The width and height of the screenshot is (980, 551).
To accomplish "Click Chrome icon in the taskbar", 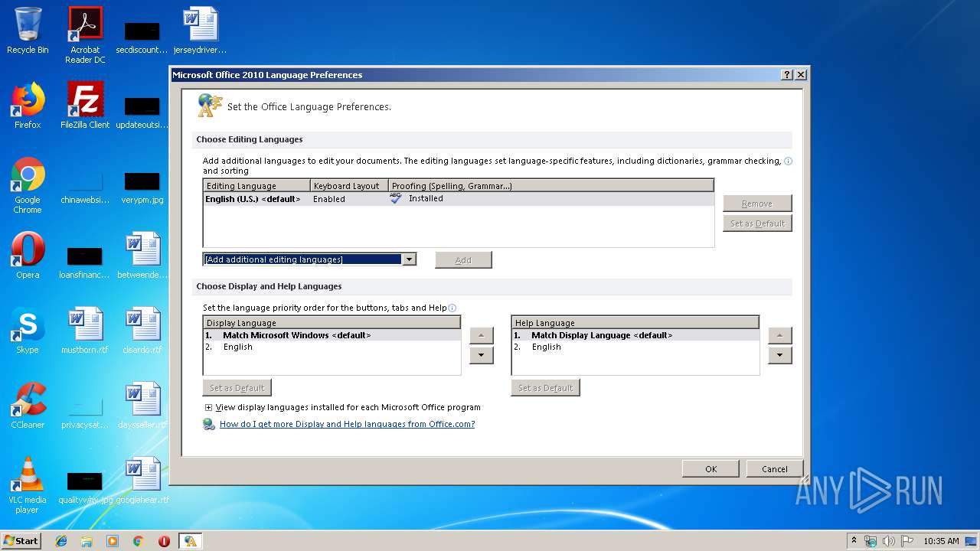I will coord(138,541).
